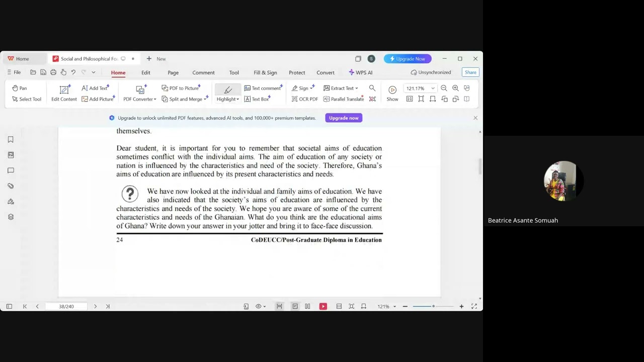This screenshot has height=362, width=644.
Task: Toggle two-page view mode
Action: 307,306
